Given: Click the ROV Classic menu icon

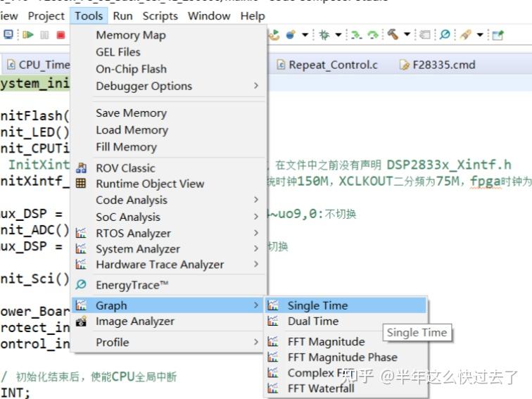Looking at the screenshot, I should click(x=81, y=167).
